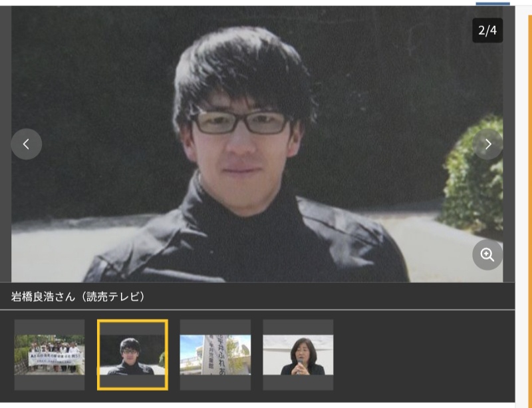The image size is (532, 408).
Task: Open the group banner photo thumbnail
Action: pos(50,355)
